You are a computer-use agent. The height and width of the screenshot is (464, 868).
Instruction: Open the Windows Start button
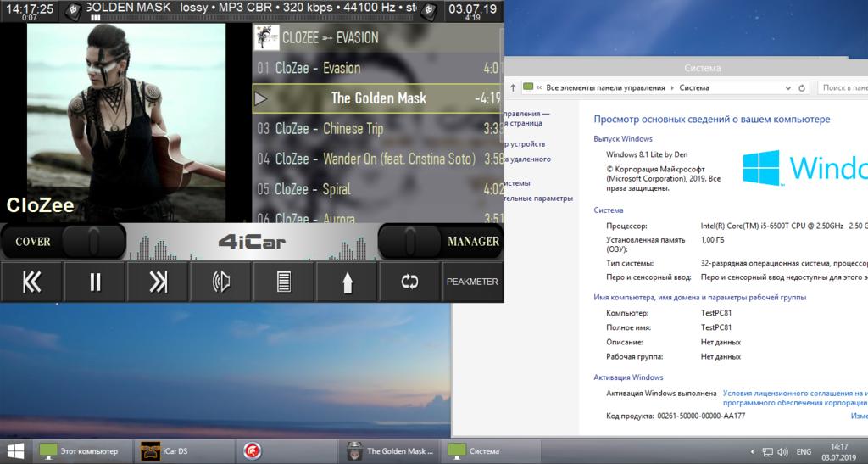coord(15,450)
